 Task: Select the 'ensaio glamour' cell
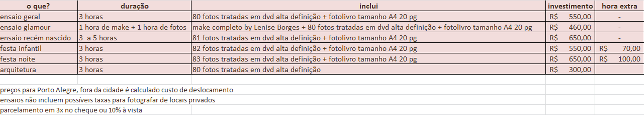point(39,27)
